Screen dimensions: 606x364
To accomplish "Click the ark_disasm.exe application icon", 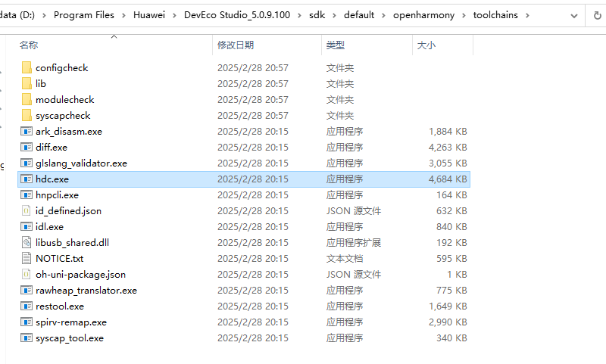I will 27,131.
